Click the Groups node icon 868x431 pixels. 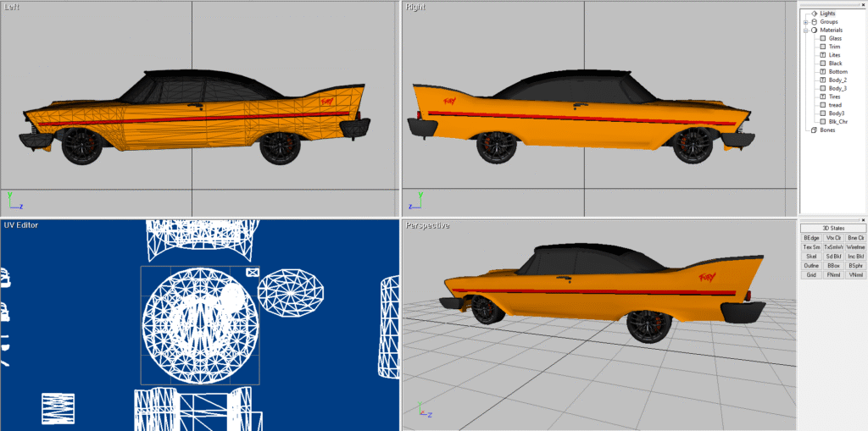(x=814, y=22)
